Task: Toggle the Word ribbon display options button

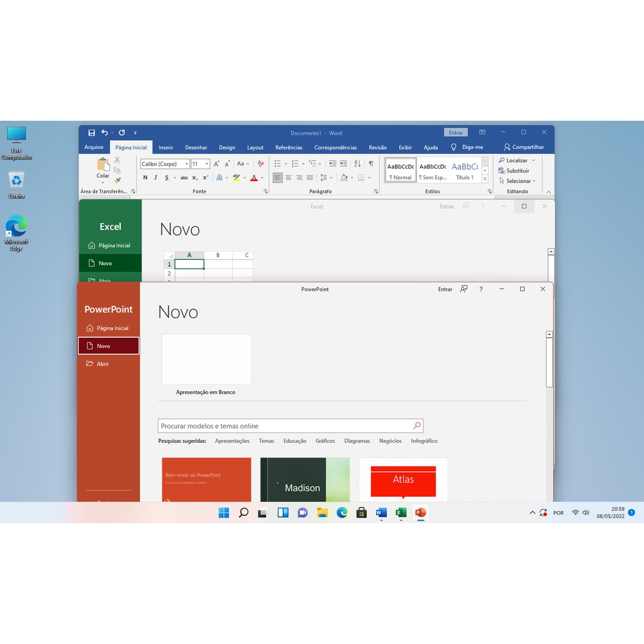Action: point(482,132)
